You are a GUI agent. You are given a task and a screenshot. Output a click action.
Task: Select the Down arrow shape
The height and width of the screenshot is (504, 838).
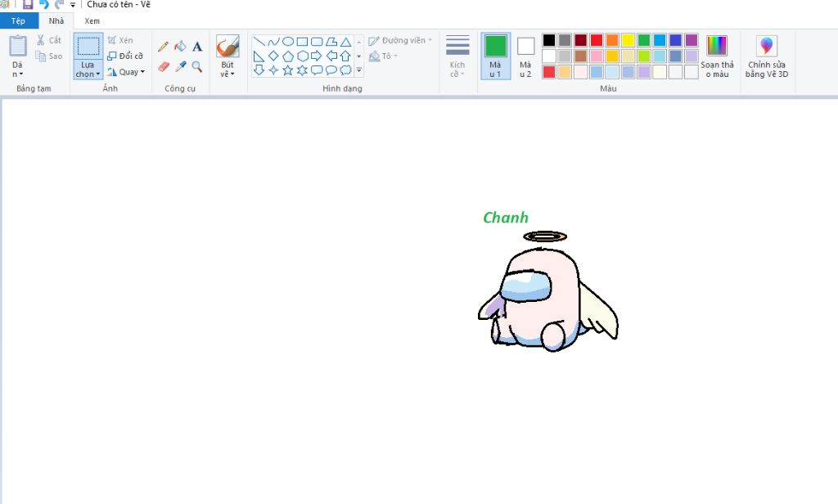pos(259,70)
